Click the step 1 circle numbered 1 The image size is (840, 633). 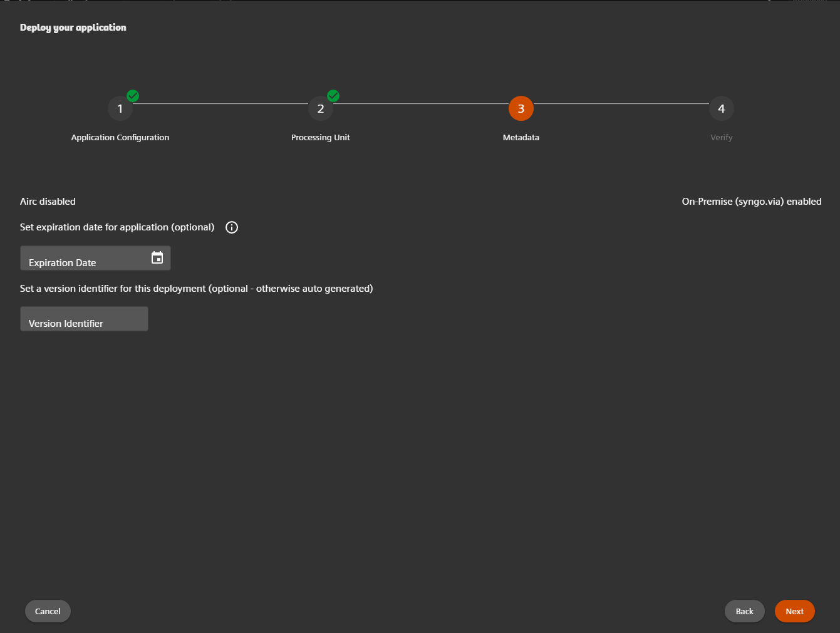pos(120,108)
